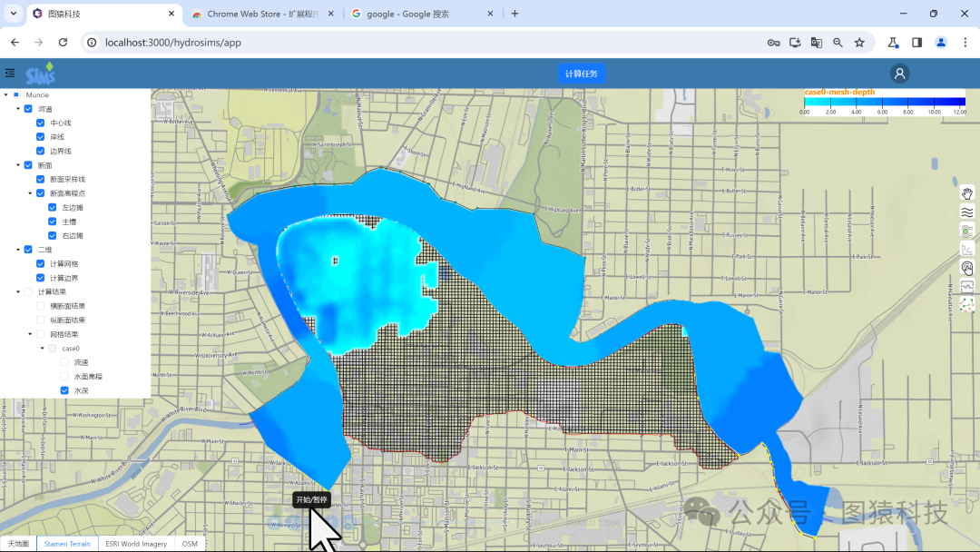This screenshot has height=552, width=980.
Task: Uncheck the 岸线 layer checkbox
Action: [41, 137]
